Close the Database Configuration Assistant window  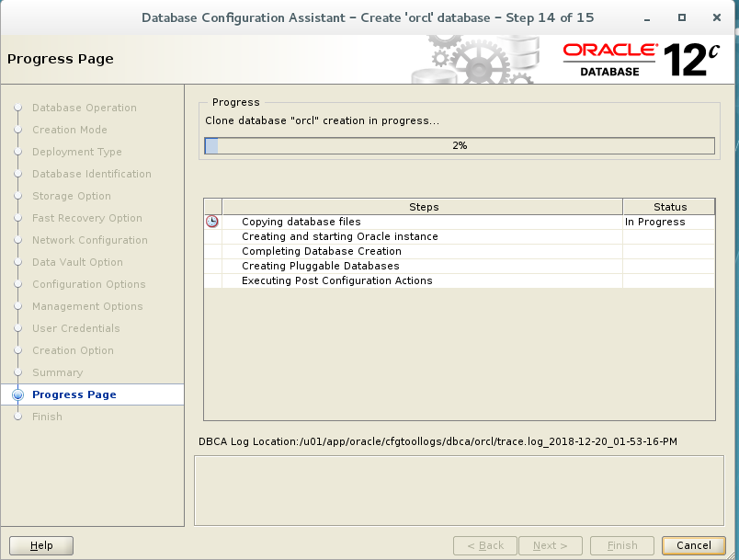click(x=716, y=17)
